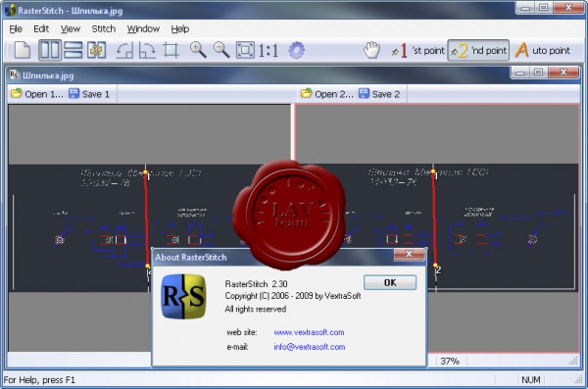Screen dimensions: 588x389
Task: Click OK in About RasterStitch dialog
Action: click(x=390, y=282)
